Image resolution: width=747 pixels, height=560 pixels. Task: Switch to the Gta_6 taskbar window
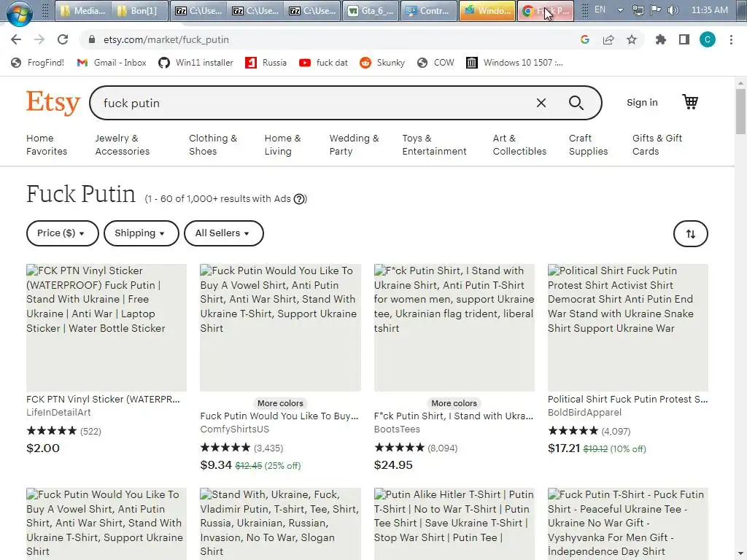pos(371,10)
